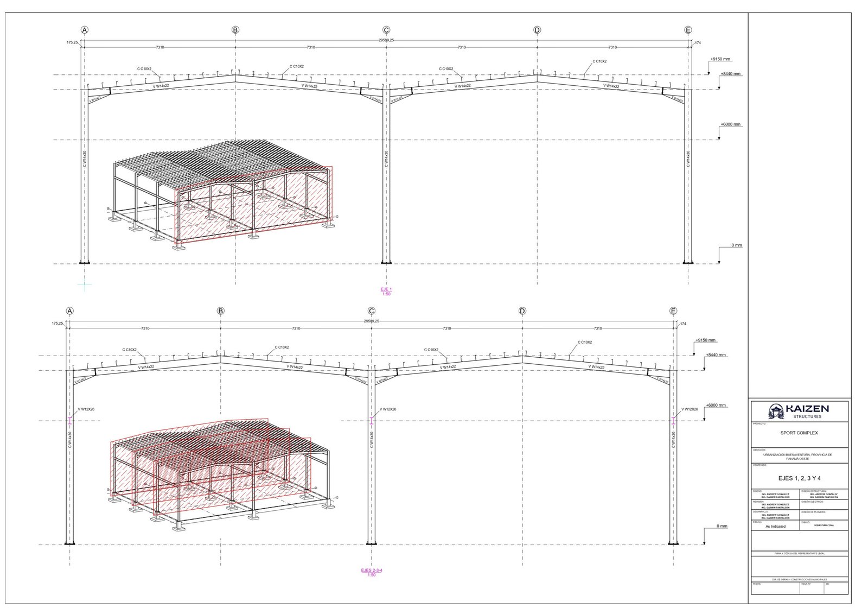Click the SEBASTIÁN COVA drew-by entry
This screenshot has height=614, width=868.
click(x=824, y=525)
